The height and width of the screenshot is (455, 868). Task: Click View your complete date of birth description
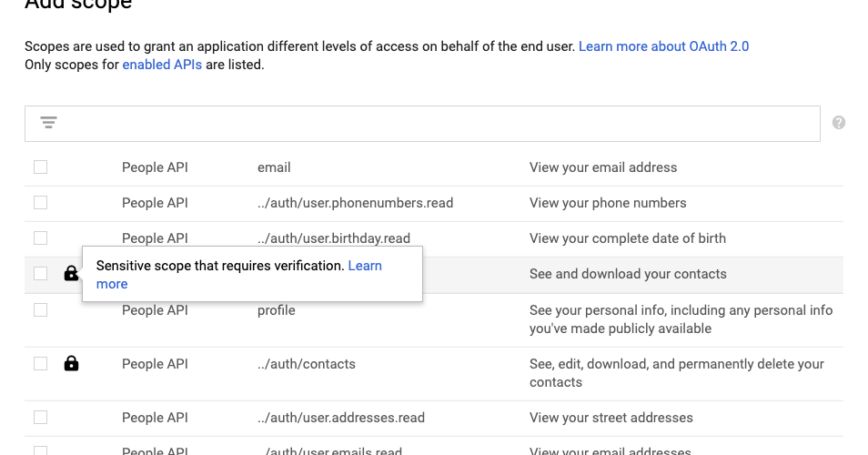[627, 238]
